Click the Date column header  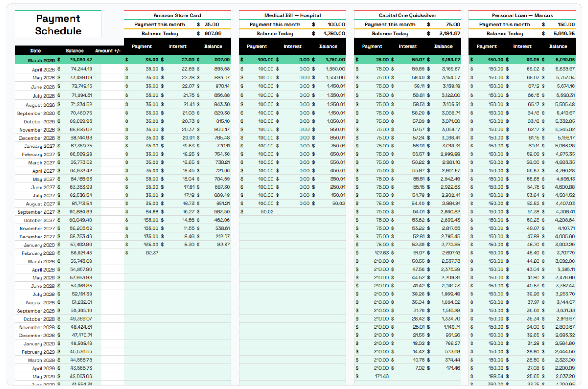36,50
